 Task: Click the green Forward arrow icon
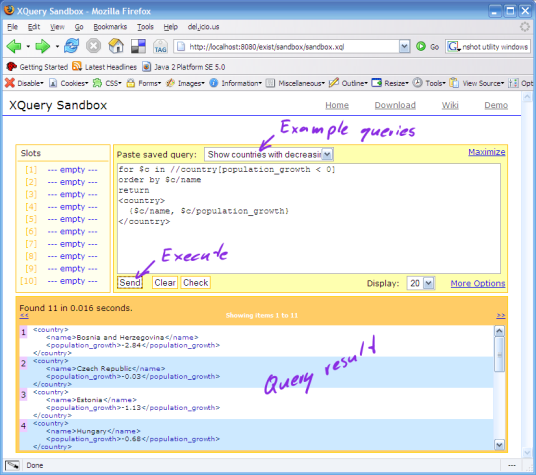(43, 46)
